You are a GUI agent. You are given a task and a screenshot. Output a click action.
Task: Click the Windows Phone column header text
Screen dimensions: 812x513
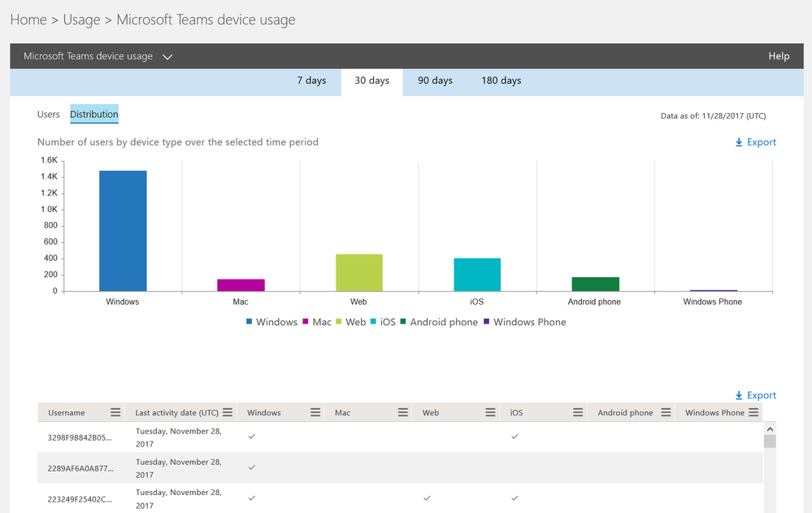(714, 413)
